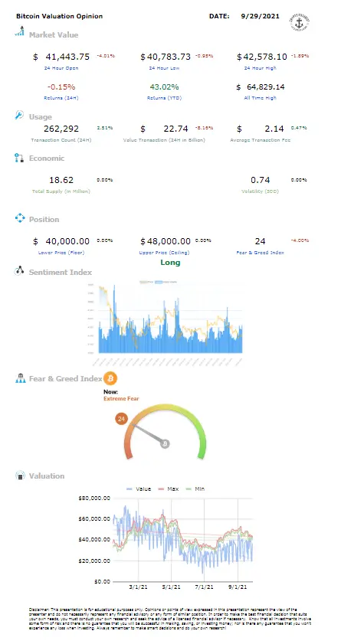Screen dimensions: 341x644
Task: Click the 24 Hour High price 42,578.10
Action: pyautogui.click(x=264, y=57)
